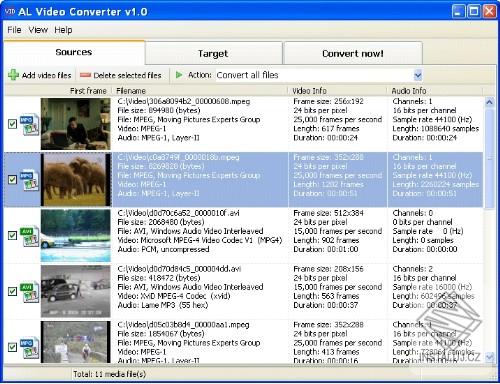Select the cyclist road thumbnail
The image size is (500, 384).
click(76, 342)
